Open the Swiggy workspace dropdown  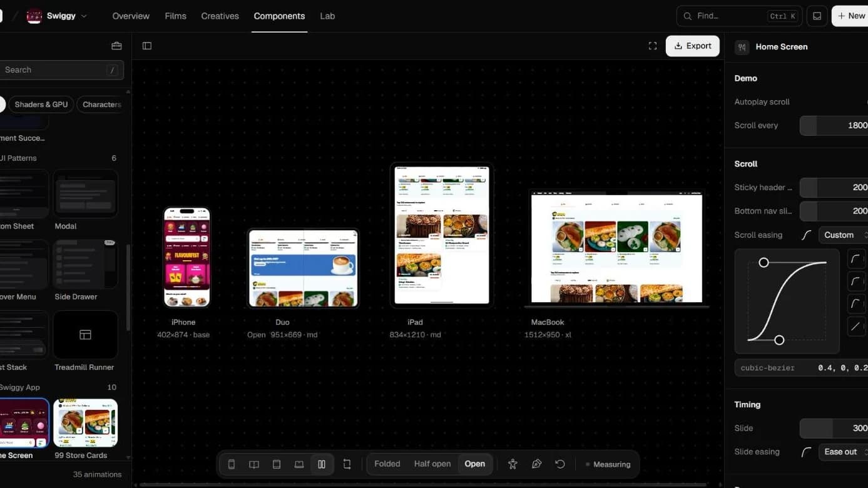84,16
